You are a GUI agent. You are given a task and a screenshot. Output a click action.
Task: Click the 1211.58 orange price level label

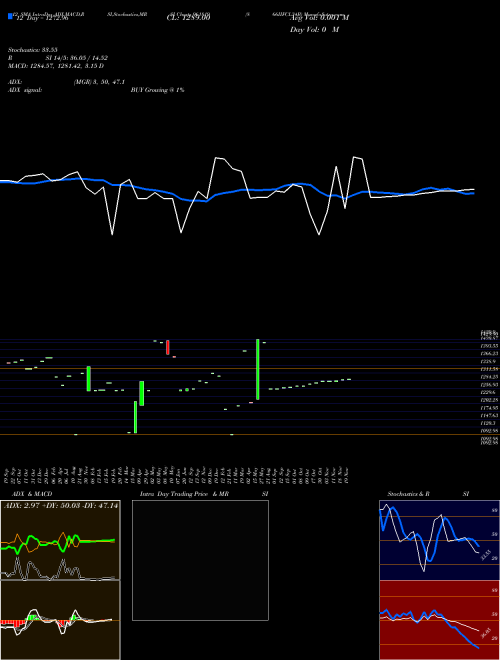[x=489, y=369]
